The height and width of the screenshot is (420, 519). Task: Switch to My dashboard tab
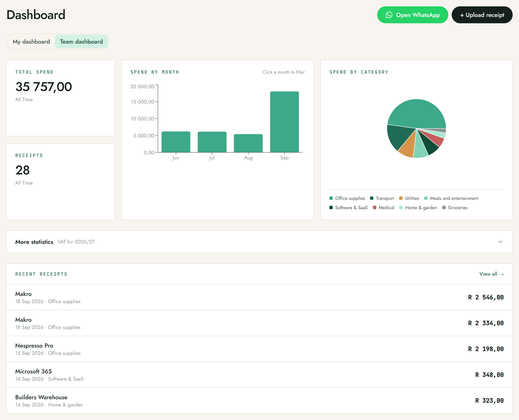[x=31, y=42]
